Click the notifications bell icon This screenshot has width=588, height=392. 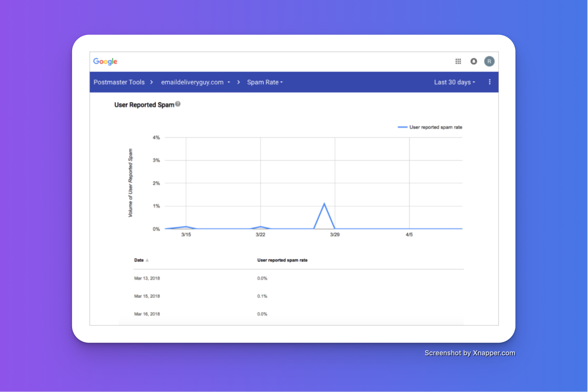coord(474,61)
